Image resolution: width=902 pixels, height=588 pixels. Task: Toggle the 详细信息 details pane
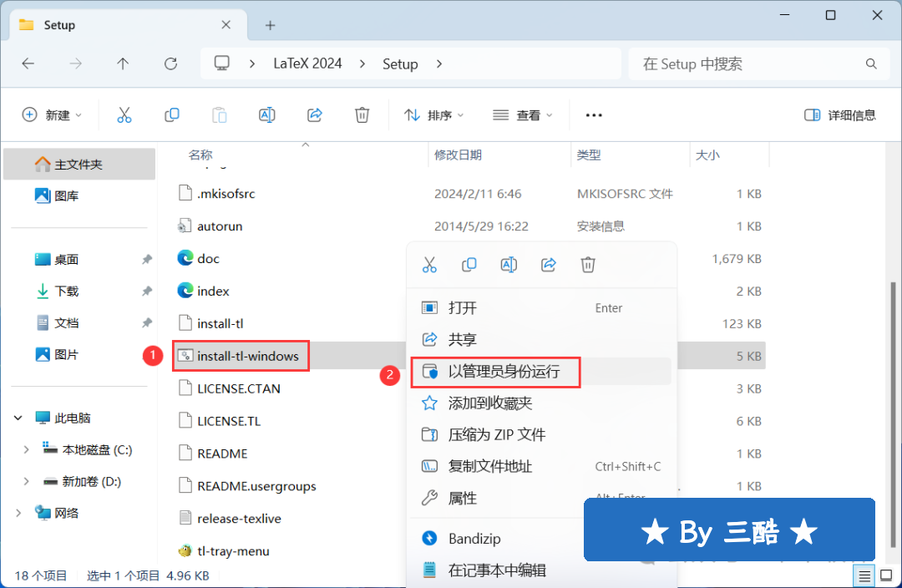tap(840, 115)
